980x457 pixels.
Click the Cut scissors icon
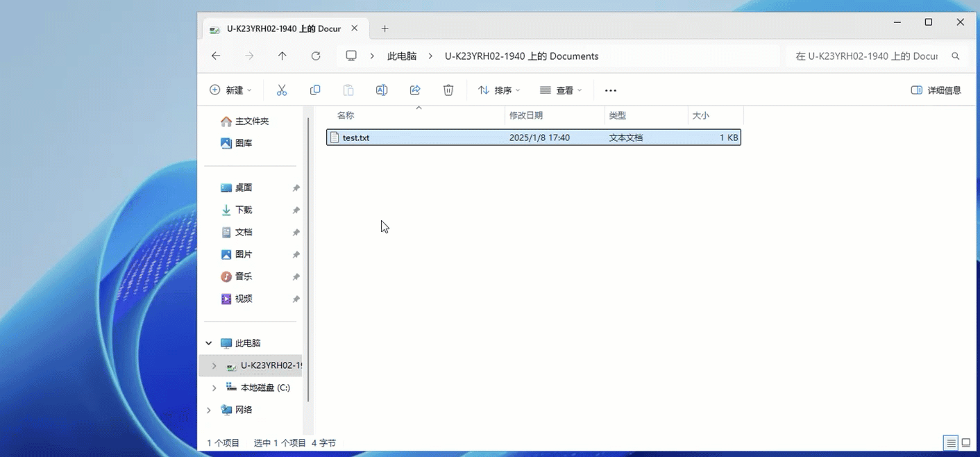point(282,90)
